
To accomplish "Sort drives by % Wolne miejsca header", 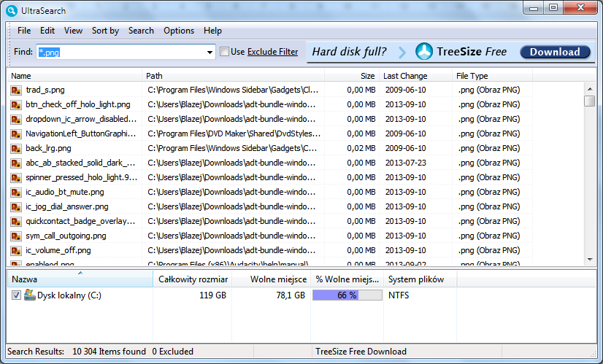I will click(x=347, y=279).
